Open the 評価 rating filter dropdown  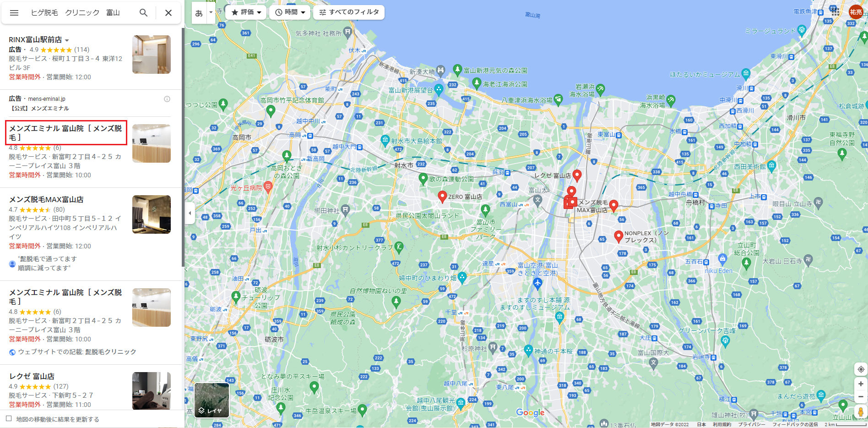[246, 12]
